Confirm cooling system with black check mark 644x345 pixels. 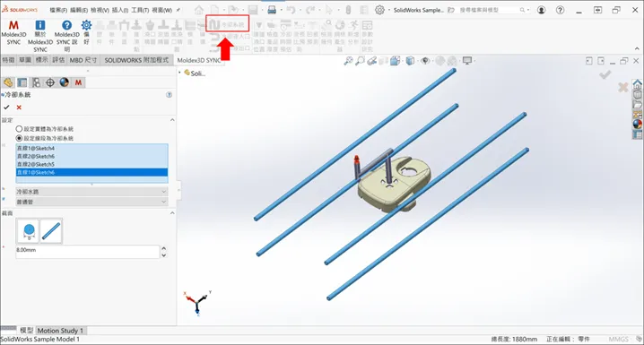(6, 107)
